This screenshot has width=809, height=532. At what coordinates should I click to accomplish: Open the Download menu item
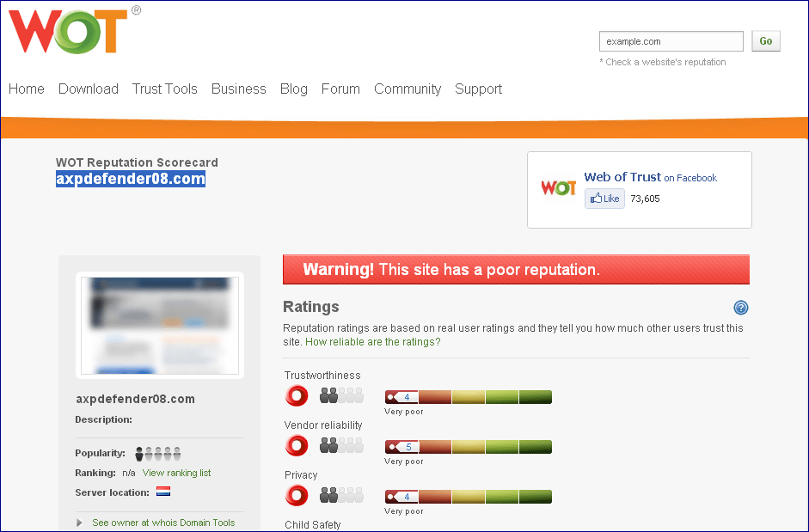tap(89, 89)
